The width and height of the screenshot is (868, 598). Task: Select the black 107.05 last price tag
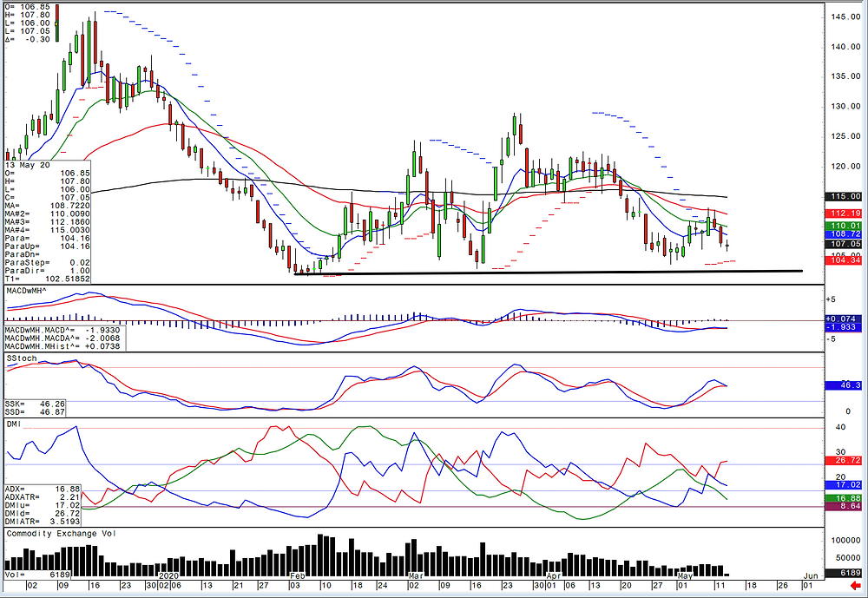tap(844, 244)
